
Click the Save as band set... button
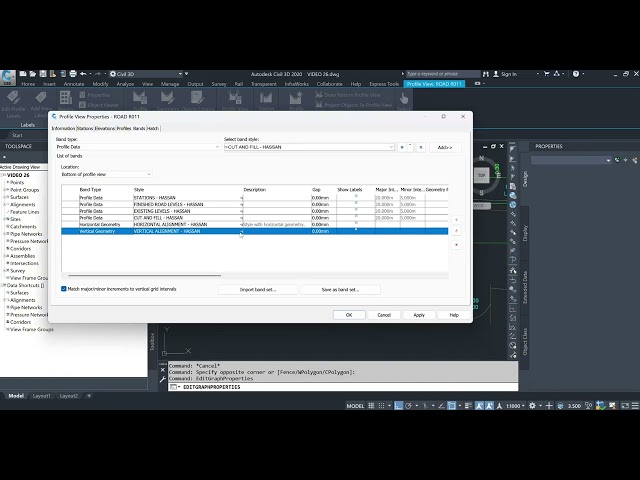340,289
